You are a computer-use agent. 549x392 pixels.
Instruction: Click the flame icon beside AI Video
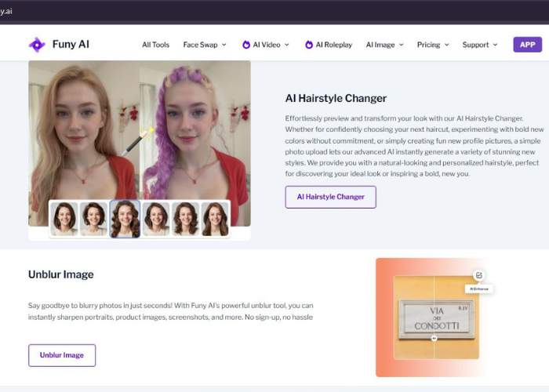coord(246,45)
